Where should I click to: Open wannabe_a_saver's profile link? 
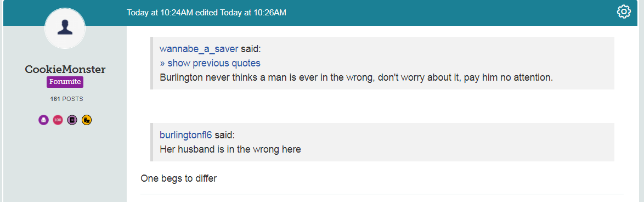tap(199, 49)
